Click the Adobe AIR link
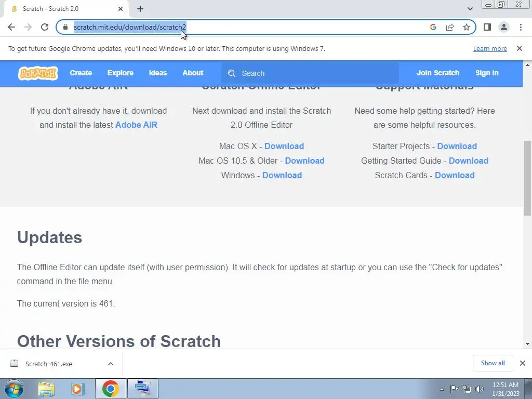532x399 pixels. click(x=137, y=125)
